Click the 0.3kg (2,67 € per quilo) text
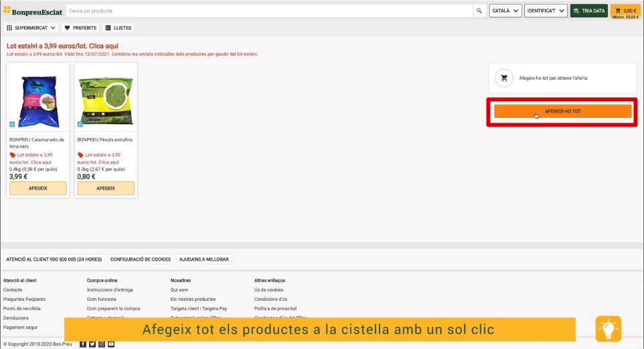Screen dimensions: 644x349 click(101, 169)
